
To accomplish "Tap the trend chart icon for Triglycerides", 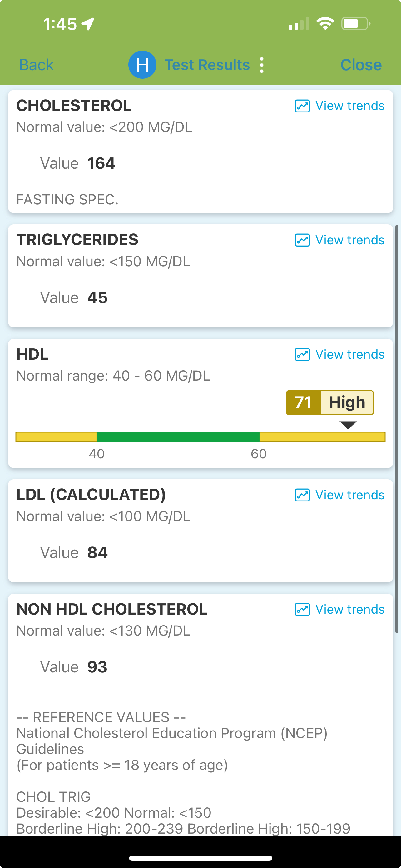I will click(x=302, y=240).
